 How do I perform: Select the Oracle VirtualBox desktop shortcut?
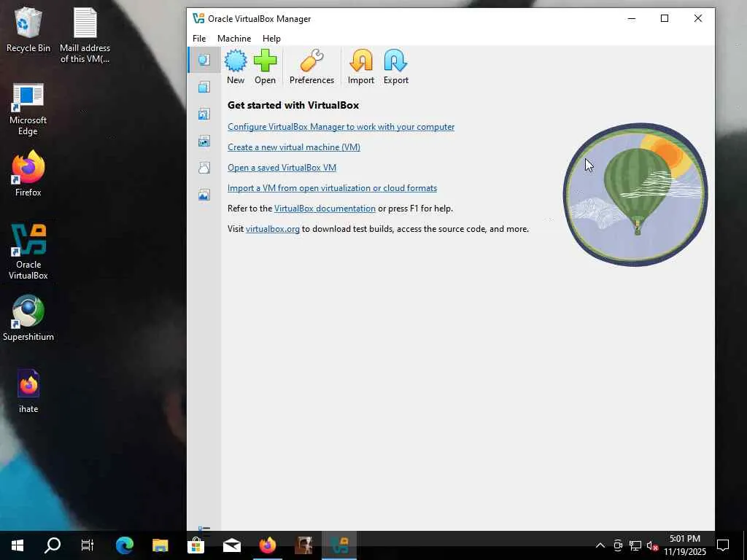[x=28, y=252]
